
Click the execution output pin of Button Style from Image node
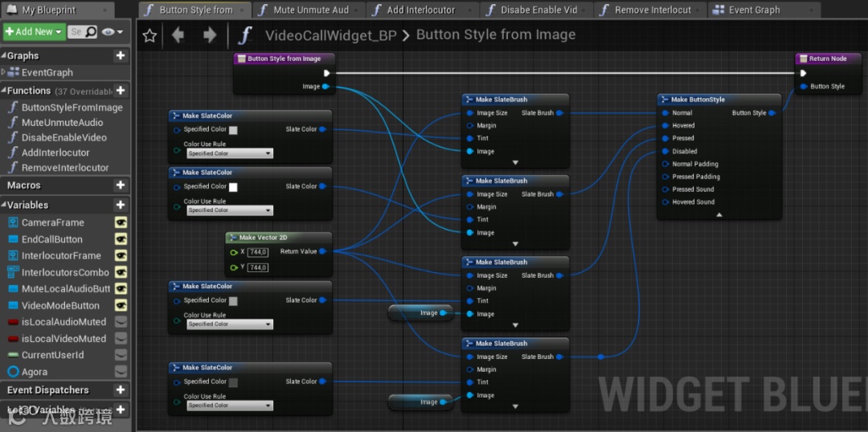pyautogui.click(x=326, y=73)
